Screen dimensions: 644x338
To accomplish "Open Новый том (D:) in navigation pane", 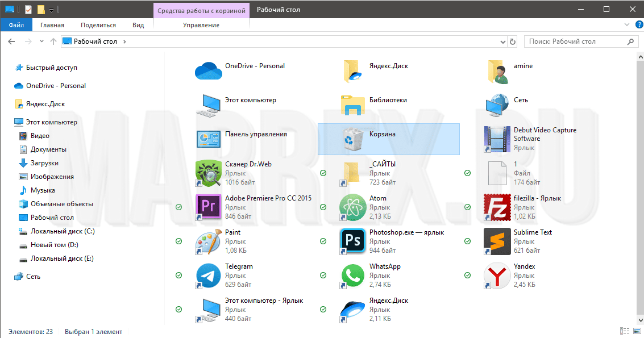I will pyautogui.click(x=54, y=244).
